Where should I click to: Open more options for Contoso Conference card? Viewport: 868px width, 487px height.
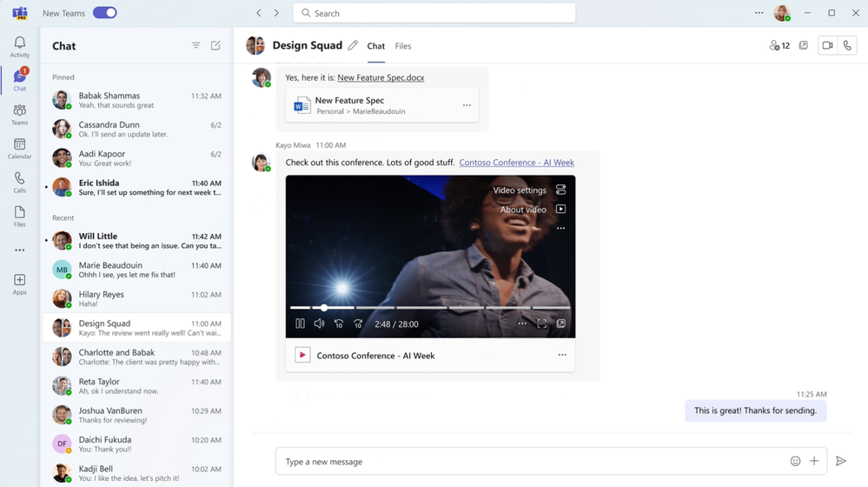pyautogui.click(x=562, y=355)
